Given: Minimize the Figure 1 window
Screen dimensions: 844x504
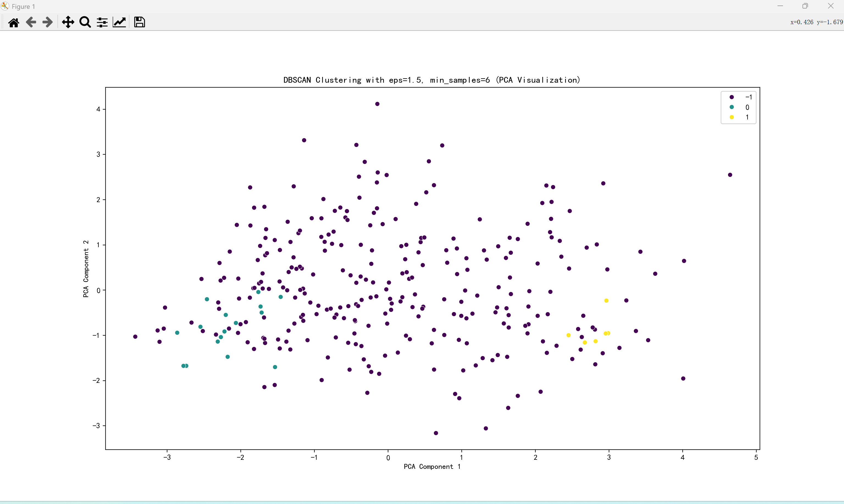Looking at the screenshot, I should pos(780,6).
